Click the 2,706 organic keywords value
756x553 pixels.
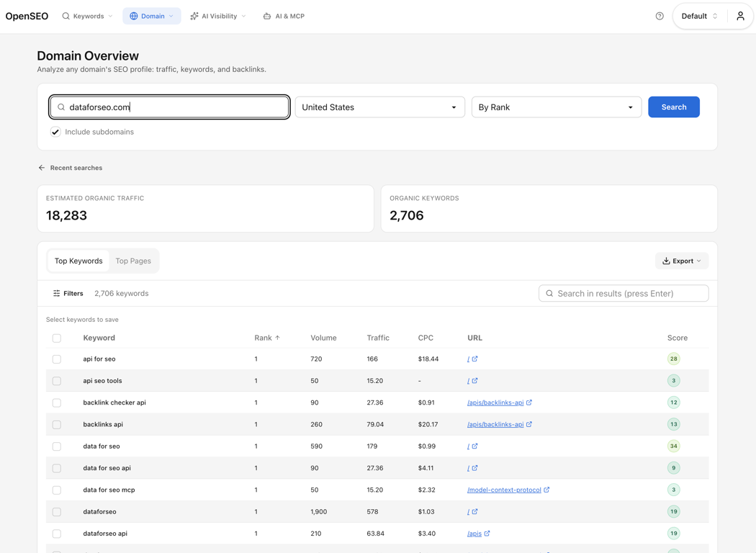pos(407,215)
